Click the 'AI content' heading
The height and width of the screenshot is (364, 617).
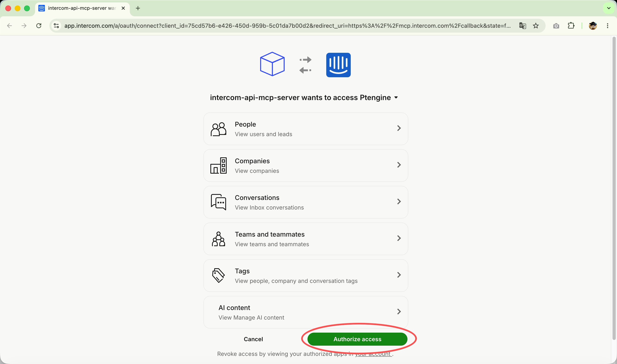coord(234,308)
